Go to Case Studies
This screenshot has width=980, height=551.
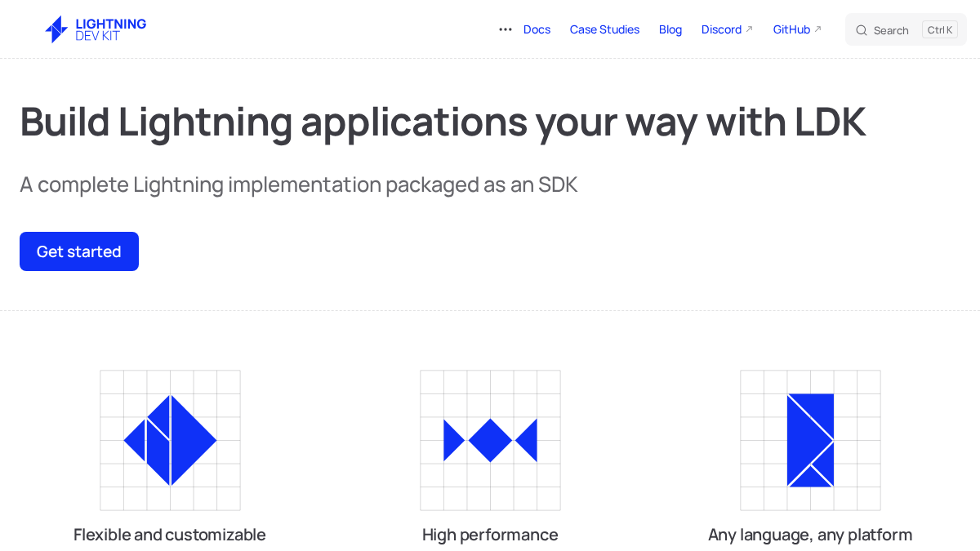[604, 29]
